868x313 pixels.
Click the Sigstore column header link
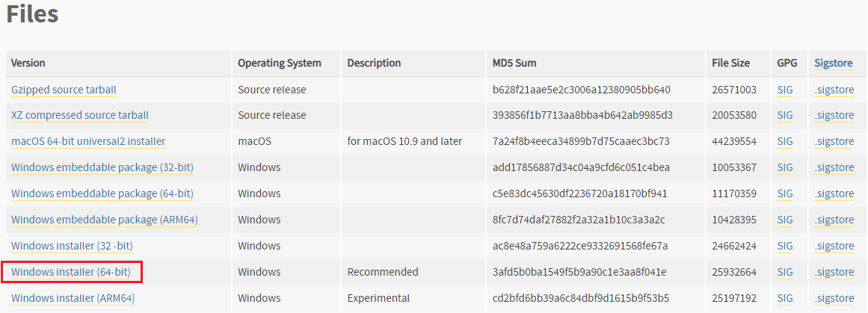[x=833, y=63]
